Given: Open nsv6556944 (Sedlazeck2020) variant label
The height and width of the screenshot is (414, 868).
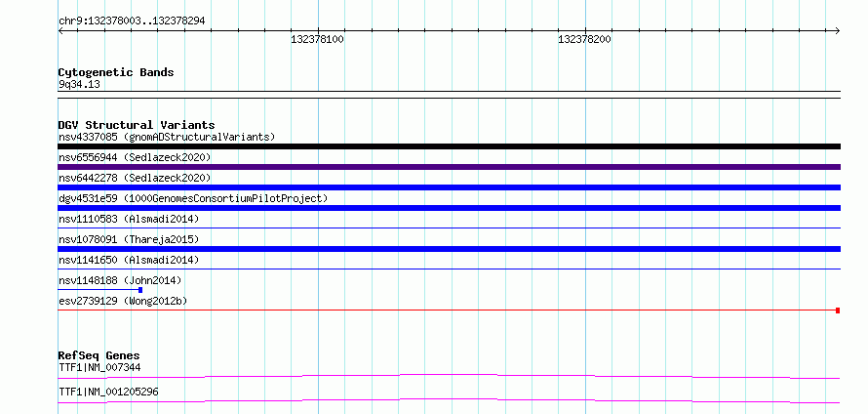Looking at the screenshot, I should [135, 157].
